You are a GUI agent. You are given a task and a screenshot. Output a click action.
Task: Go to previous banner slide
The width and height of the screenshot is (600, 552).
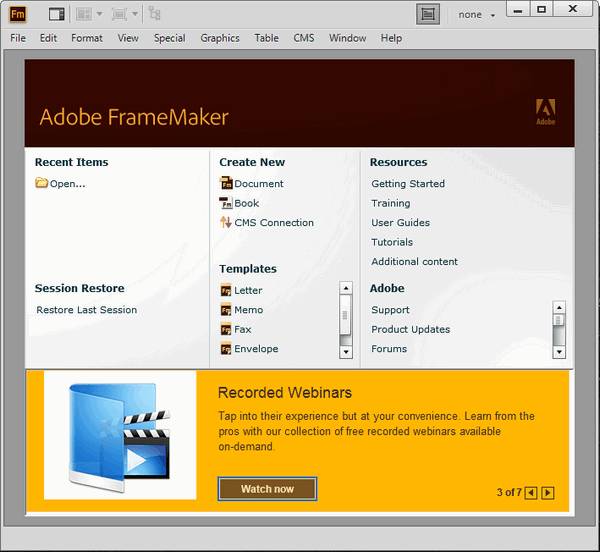(x=531, y=493)
